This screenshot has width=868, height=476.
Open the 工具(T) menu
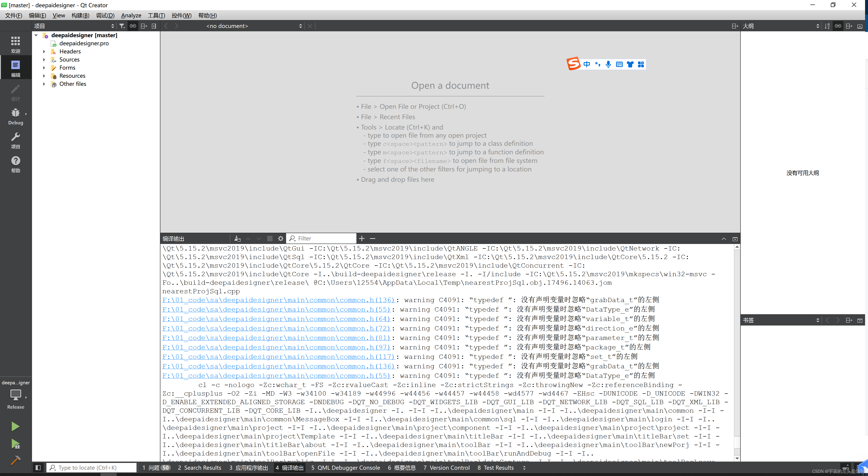tap(156, 16)
